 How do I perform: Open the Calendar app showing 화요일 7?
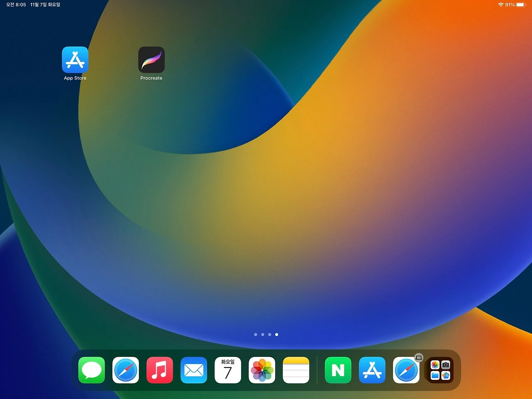[x=228, y=370]
